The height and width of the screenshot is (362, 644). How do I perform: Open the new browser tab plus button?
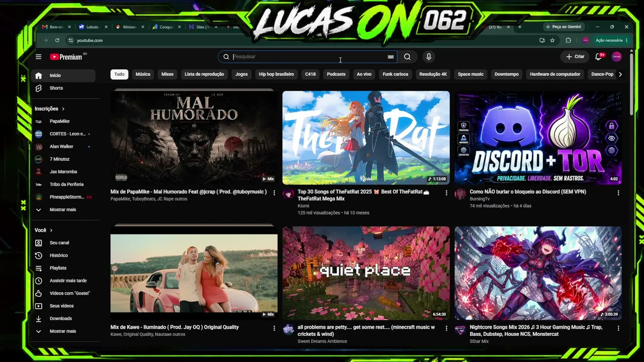(x=520, y=27)
